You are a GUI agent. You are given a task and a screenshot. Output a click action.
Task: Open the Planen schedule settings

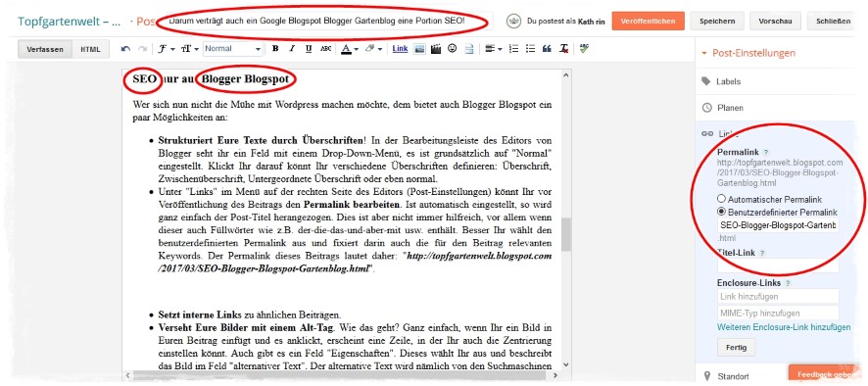(730, 108)
